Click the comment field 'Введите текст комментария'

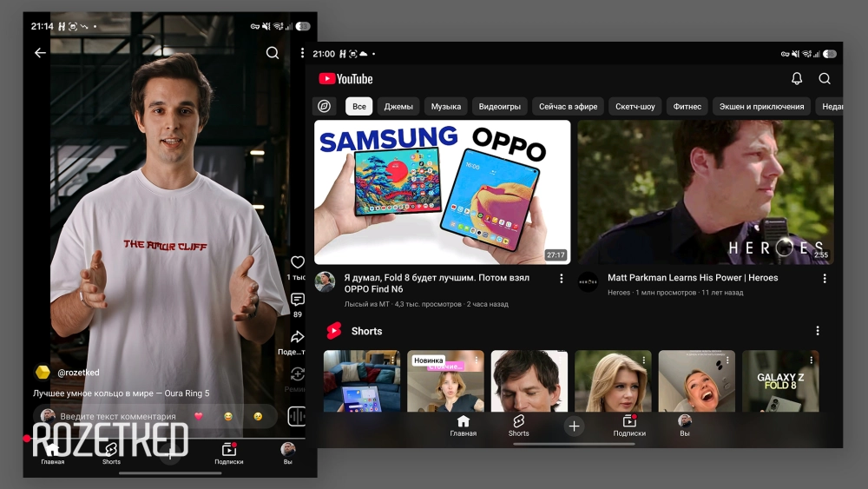click(118, 416)
